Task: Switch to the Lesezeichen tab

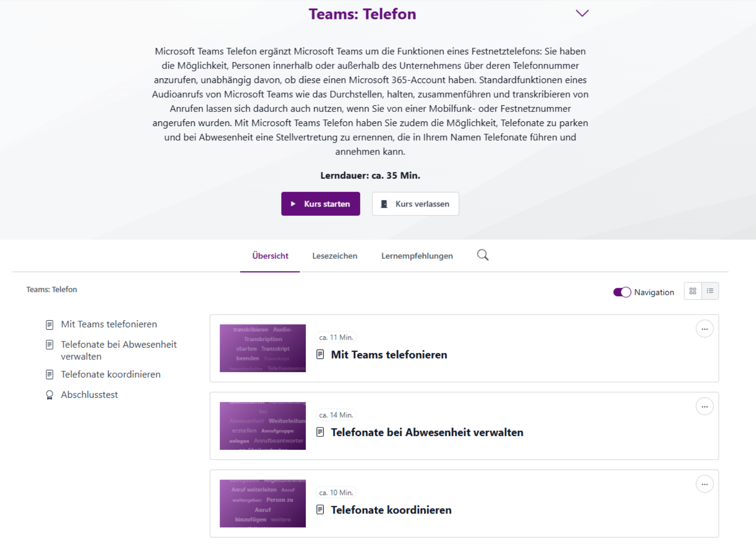Action: [x=335, y=256]
